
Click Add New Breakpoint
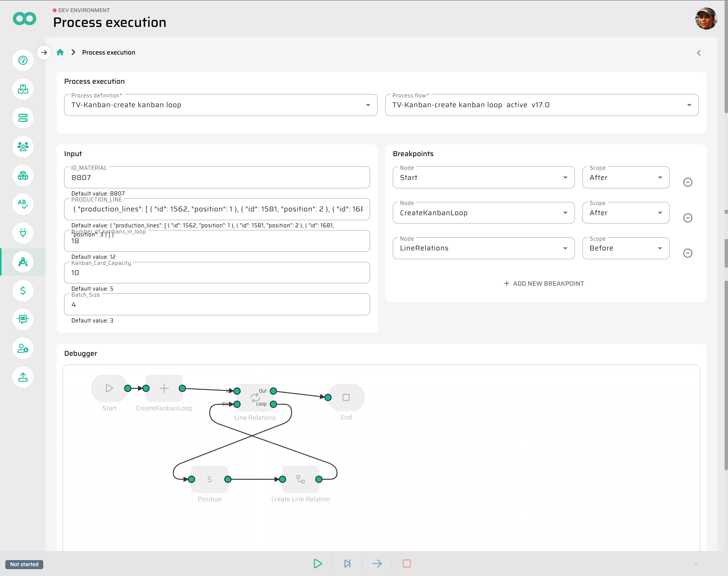tap(544, 283)
